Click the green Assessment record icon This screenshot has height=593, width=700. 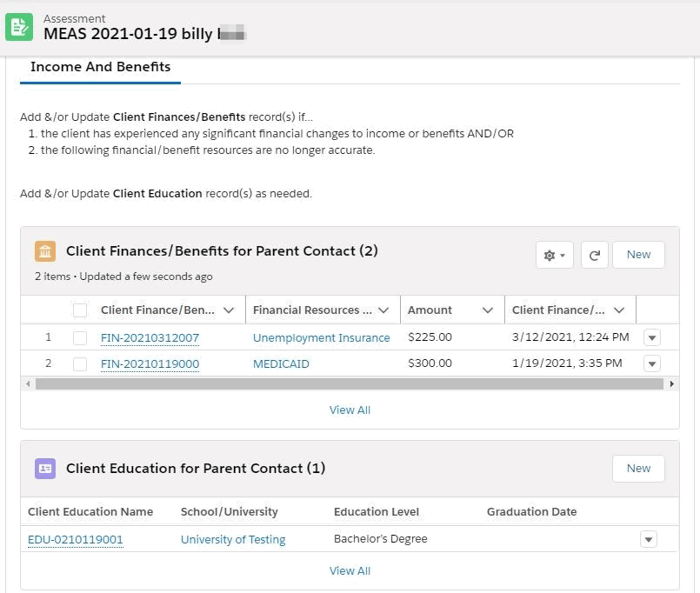(x=19, y=27)
